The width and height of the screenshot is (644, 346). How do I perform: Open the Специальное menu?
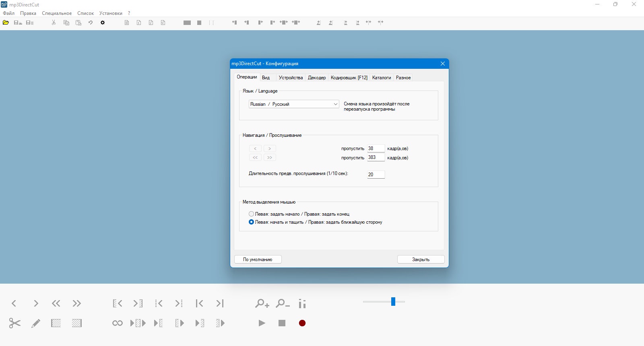[57, 13]
